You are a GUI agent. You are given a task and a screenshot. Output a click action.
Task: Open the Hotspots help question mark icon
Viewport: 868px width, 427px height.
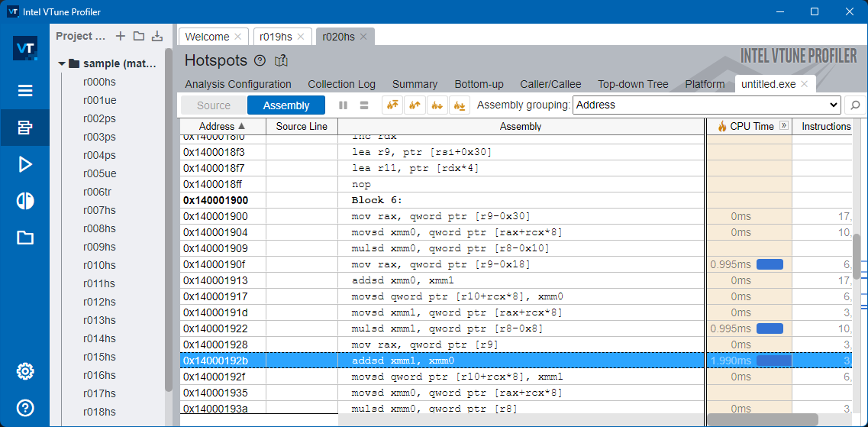coord(260,60)
